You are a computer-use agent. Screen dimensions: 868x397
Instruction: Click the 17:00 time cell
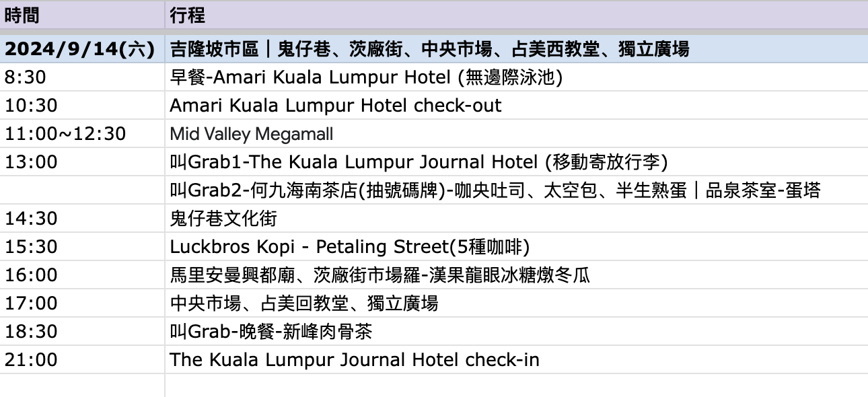tap(82, 303)
